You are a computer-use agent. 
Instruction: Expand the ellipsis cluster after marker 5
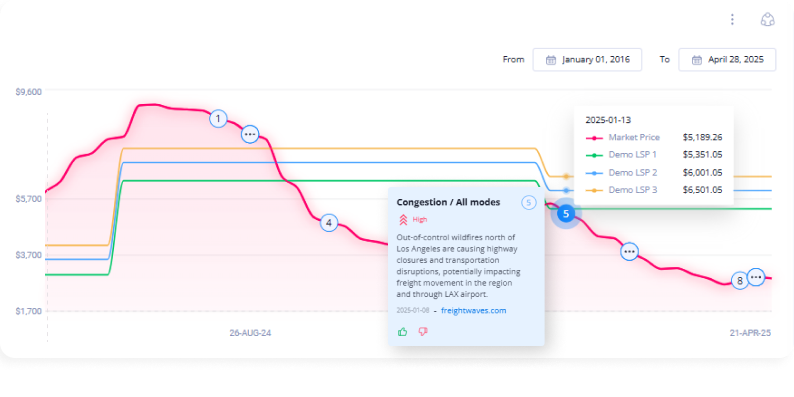[629, 251]
